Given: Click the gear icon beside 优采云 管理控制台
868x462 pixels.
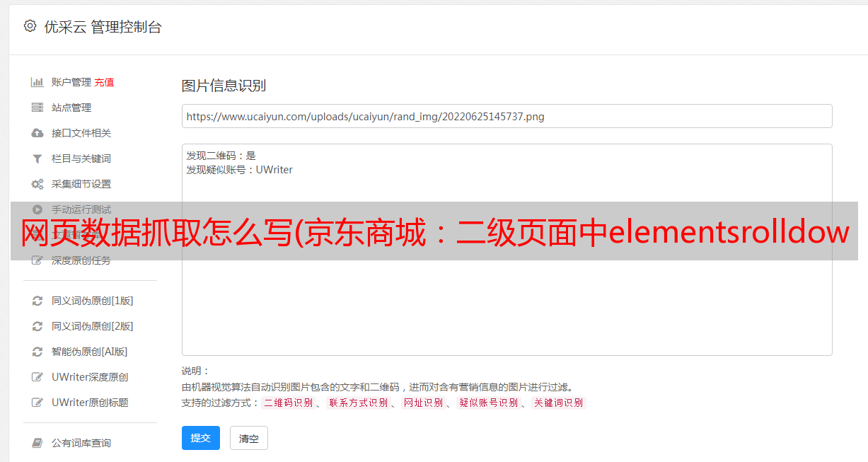Looking at the screenshot, I should [x=30, y=26].
